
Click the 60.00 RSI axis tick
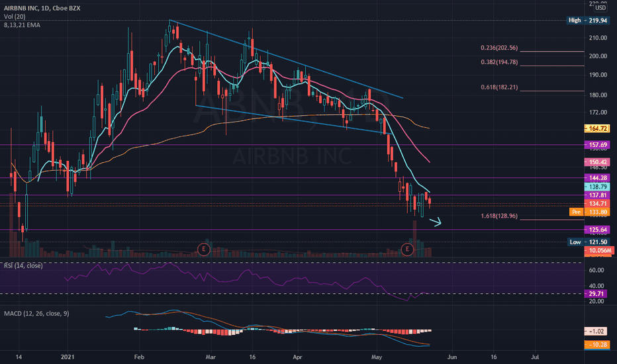point(596,270)
